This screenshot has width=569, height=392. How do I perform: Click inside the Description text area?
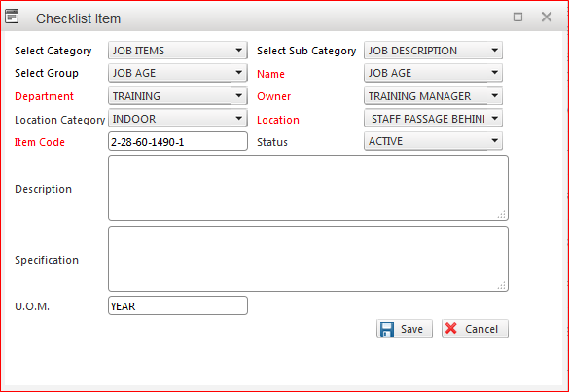click(x=308, y=188)
